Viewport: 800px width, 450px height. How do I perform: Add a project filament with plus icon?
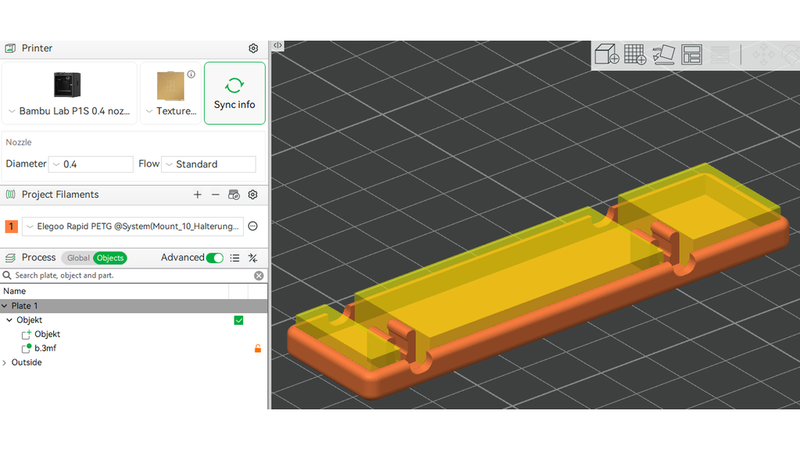[x=197, y=194]
